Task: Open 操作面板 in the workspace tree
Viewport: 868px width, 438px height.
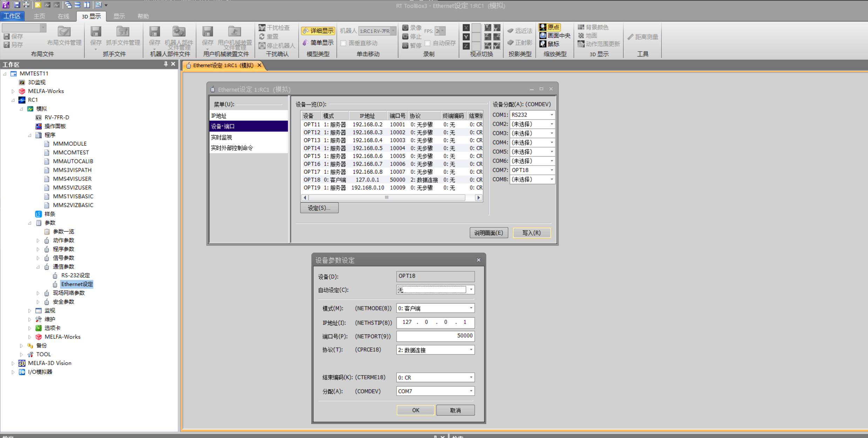Action: tap(55, 126)
